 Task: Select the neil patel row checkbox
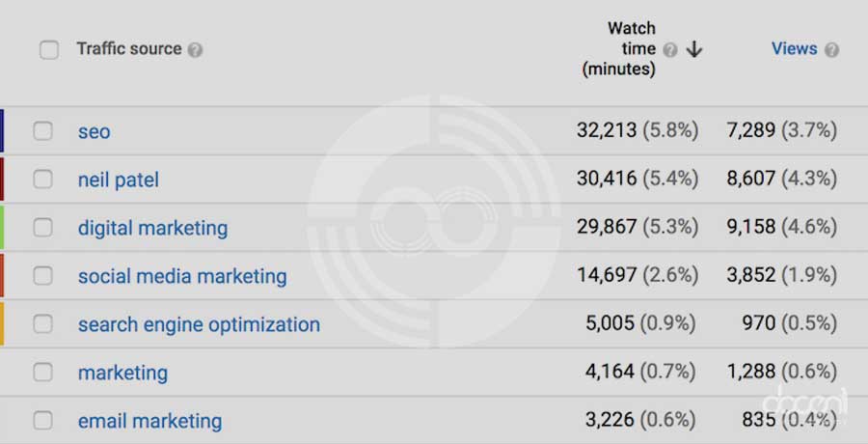[43, 180]
